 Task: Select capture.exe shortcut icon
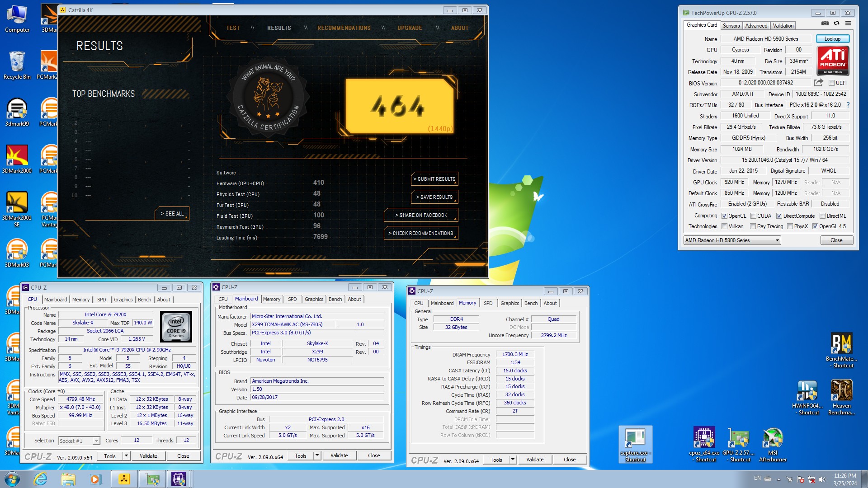(635, 445)
